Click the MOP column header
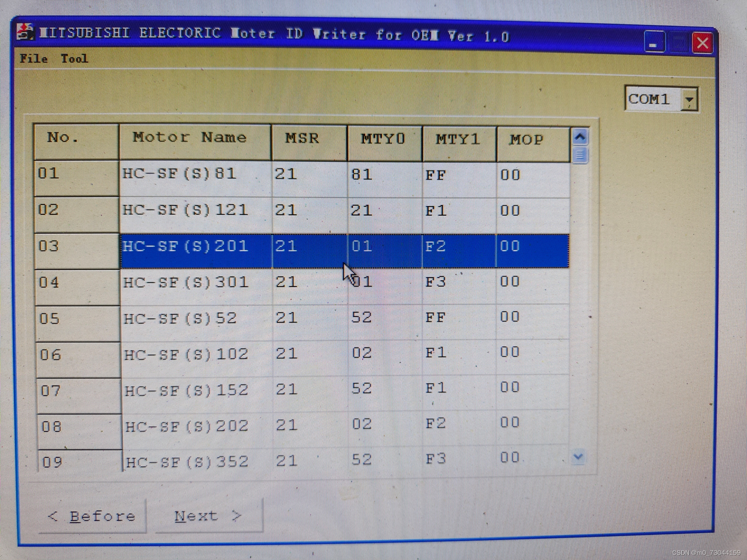747x560 pixels. [533, 144]
